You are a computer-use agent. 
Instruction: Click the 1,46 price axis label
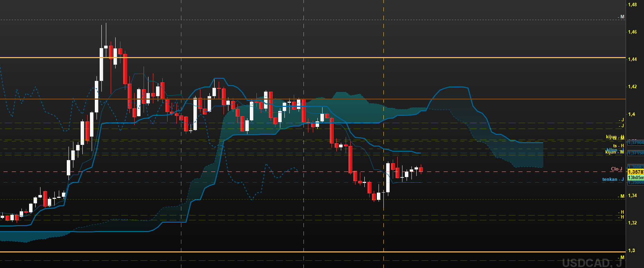tap(632, 32)
